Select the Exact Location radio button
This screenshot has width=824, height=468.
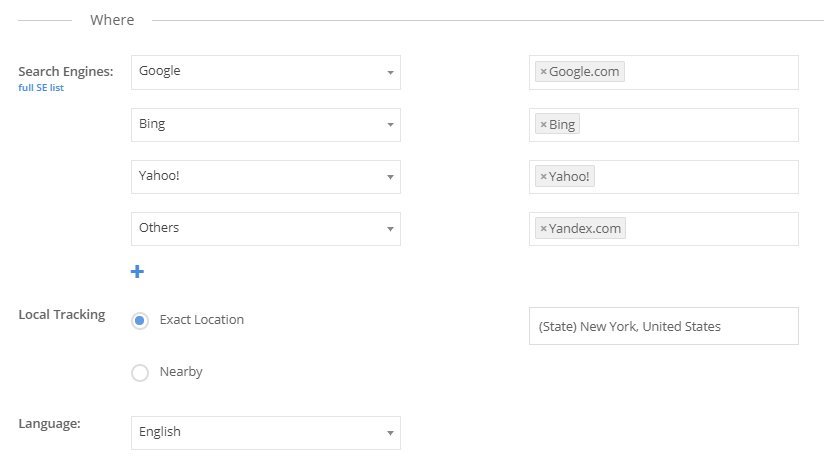pyautogui.click(x=140, y=320)
